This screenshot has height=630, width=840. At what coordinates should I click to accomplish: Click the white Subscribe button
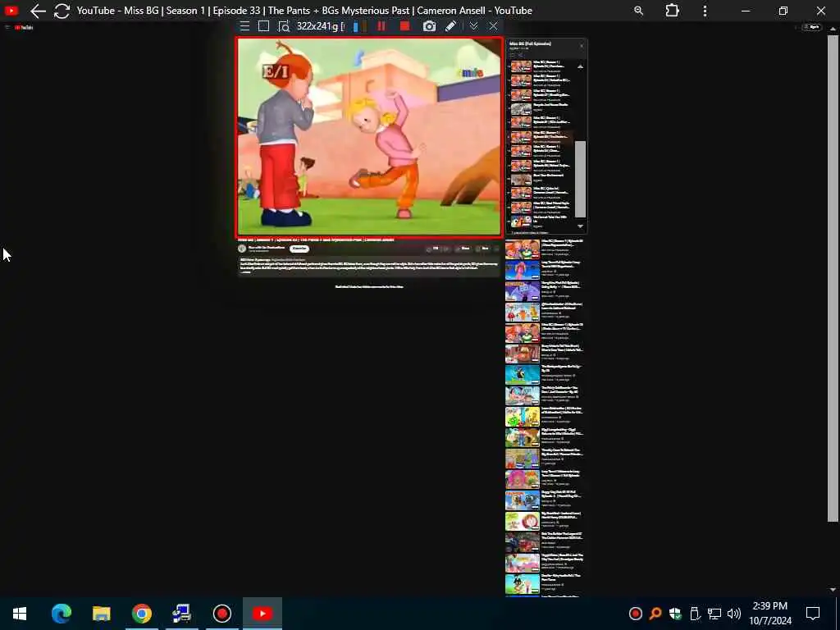tap(299, 249)
